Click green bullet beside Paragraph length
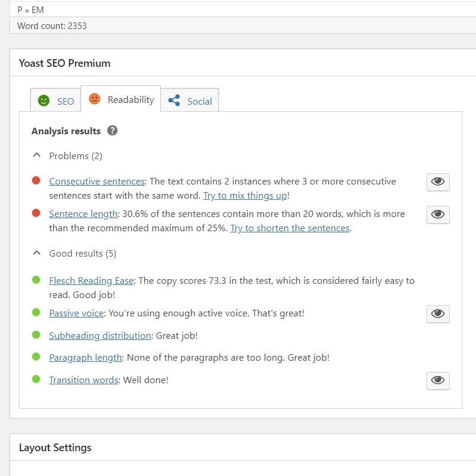Screen dimensions: 476x476 [36, 357]
